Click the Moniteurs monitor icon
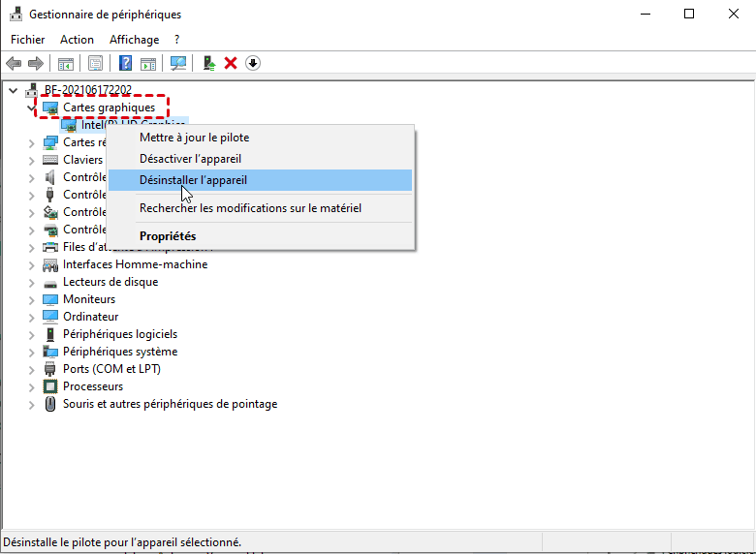The image size is (756, 554). [x=50, y=299]
